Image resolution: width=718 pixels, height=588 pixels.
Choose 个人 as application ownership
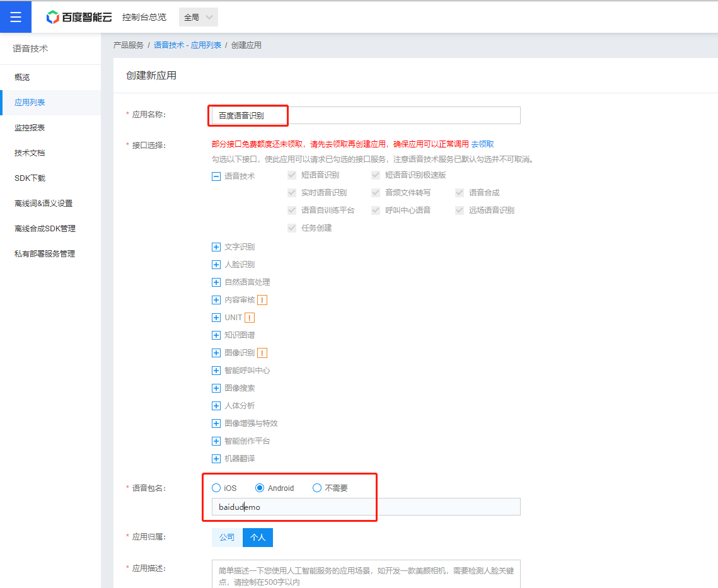pyautogui.click(x=258, y=538)
